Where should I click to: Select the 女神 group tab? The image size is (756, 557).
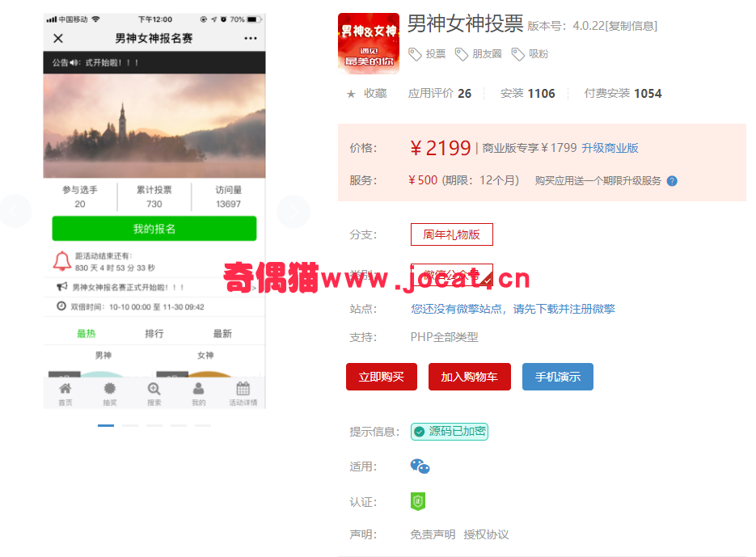click(205, 356)
